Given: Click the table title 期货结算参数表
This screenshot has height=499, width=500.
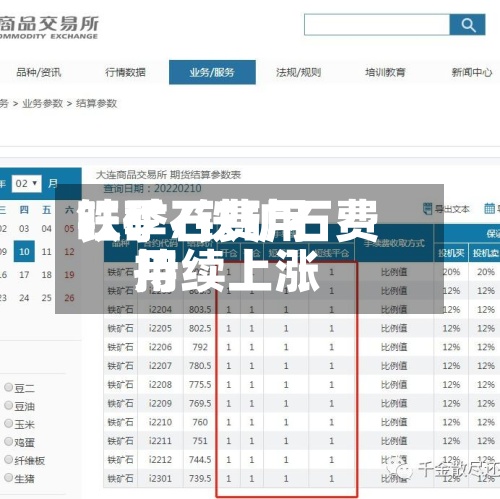Looking at the screenshot, I should tap(205, 175).
